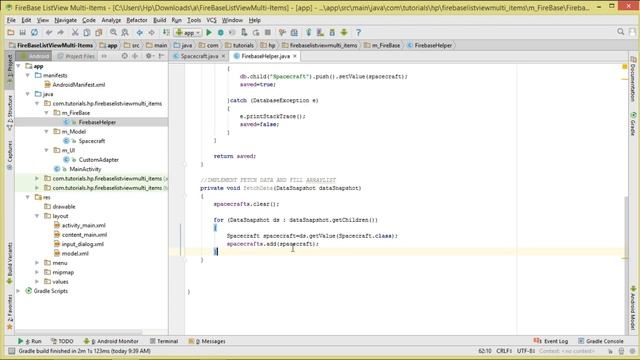The image size is (640, 360).
Task: Click the Copy icon in toolbar
Action: pos(87,32)
